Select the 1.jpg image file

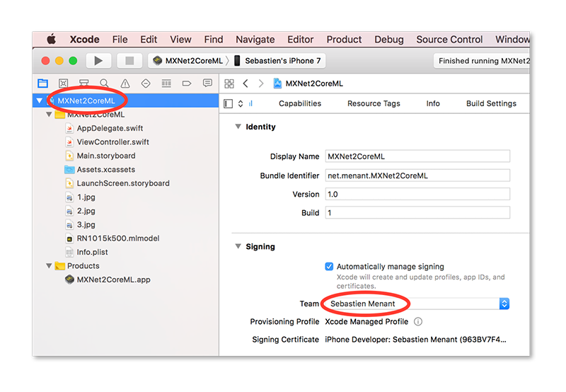coord(86,197)
